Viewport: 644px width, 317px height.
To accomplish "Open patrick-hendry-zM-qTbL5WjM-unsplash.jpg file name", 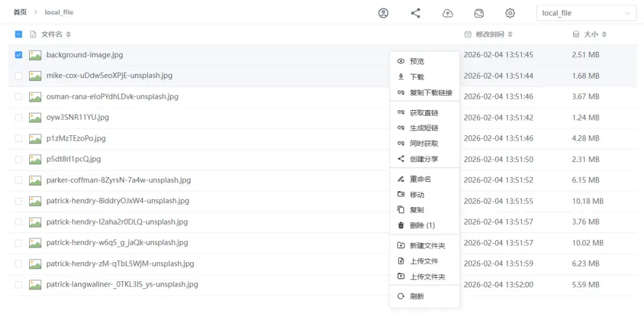I will pyautogui.click(x=120, y=263).
